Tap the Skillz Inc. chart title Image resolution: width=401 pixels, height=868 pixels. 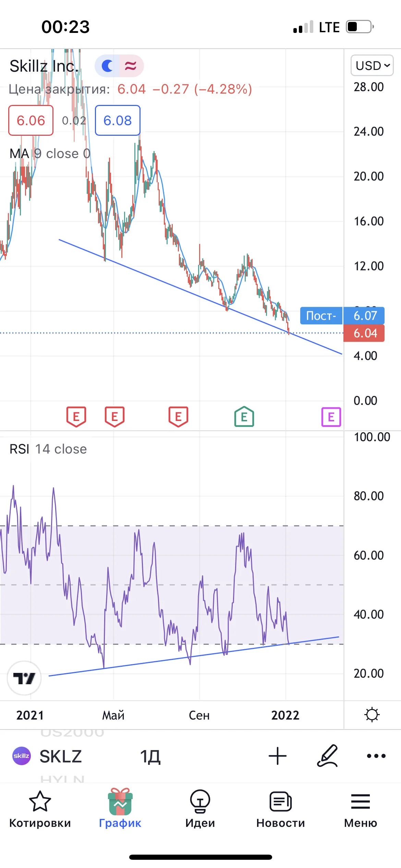coord(44,66)
